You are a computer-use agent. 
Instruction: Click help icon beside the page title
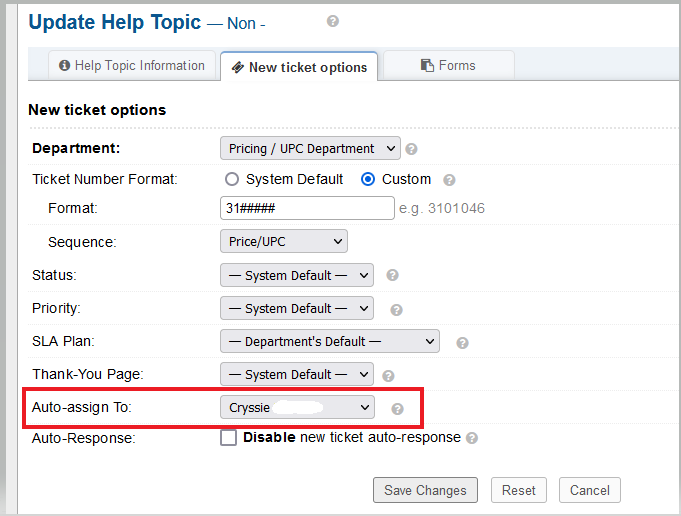[x=333, y=21]
